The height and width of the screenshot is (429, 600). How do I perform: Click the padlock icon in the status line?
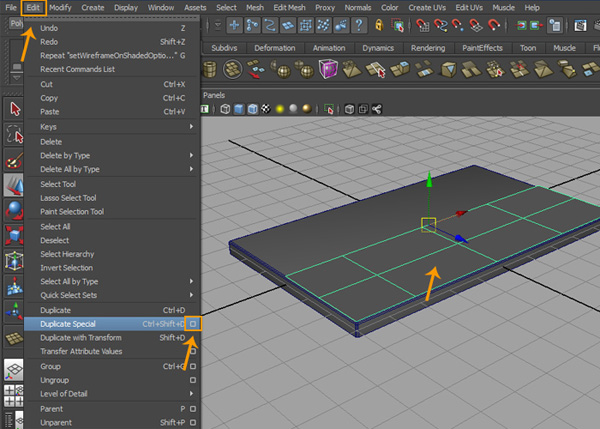(380, 26)
